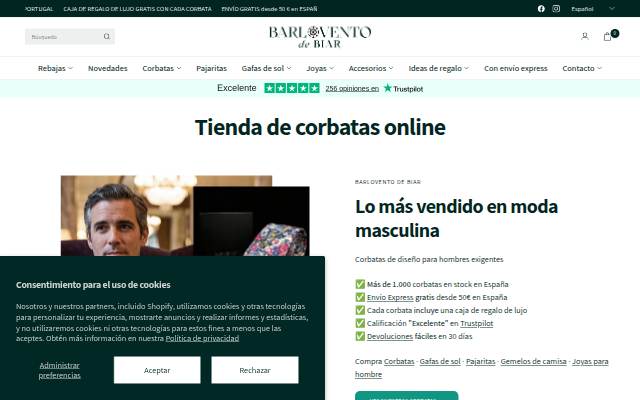Open the shopping bag cart icon
This screenshot has width=640, height=400.
607,36
